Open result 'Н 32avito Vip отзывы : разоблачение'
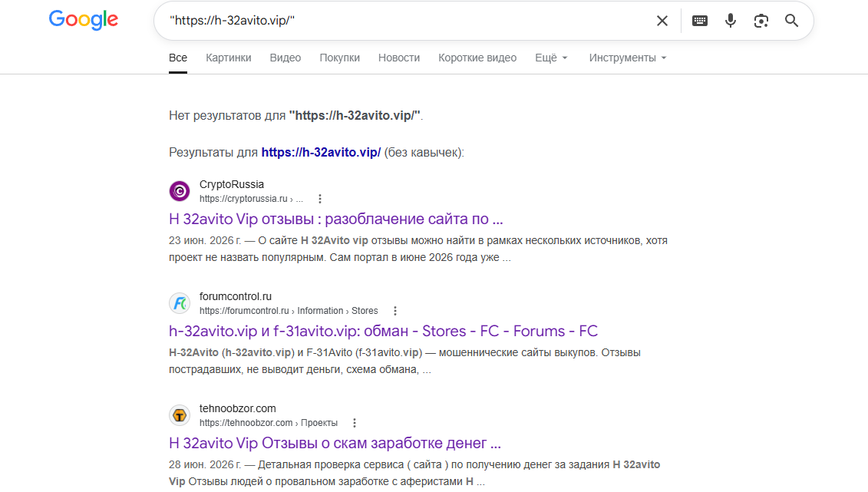 tap(336, 220)
